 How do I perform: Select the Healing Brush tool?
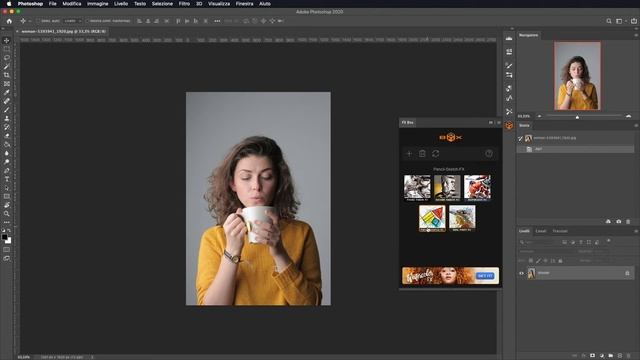tap(7, 101)
